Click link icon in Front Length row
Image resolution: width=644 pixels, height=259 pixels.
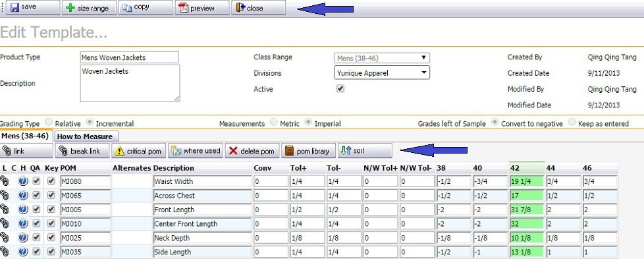pos(4,210)
